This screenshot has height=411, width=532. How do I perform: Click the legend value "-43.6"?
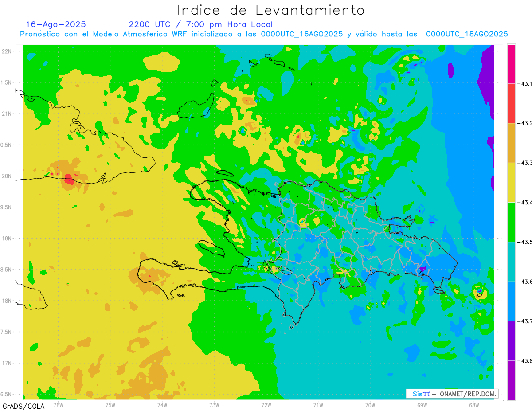524,281
